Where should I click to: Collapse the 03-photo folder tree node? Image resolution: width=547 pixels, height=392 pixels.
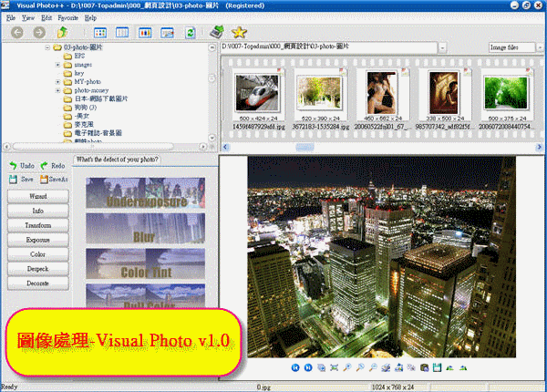tap(46, 47)
